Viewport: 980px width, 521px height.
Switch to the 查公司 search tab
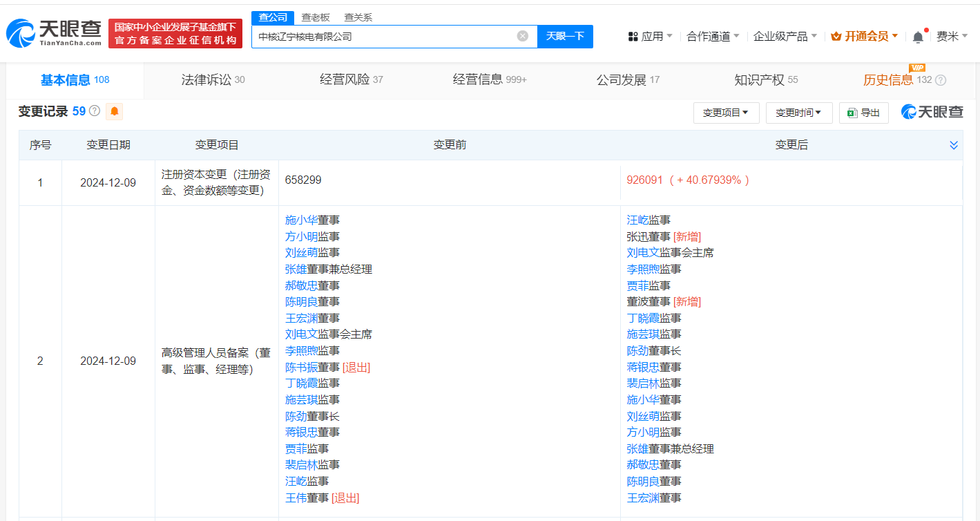coord(272,17)
